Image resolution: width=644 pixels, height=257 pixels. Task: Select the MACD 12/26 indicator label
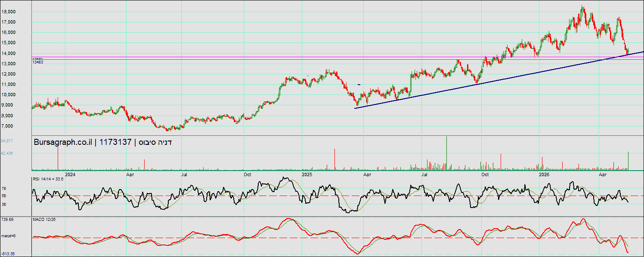tap(45, 220)
